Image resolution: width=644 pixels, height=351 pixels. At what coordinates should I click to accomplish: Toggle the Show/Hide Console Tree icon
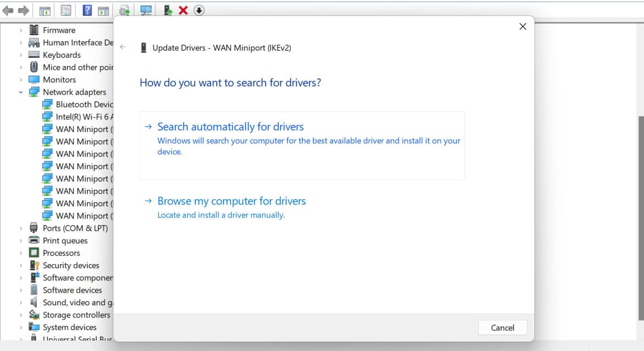tap(45, 10)
